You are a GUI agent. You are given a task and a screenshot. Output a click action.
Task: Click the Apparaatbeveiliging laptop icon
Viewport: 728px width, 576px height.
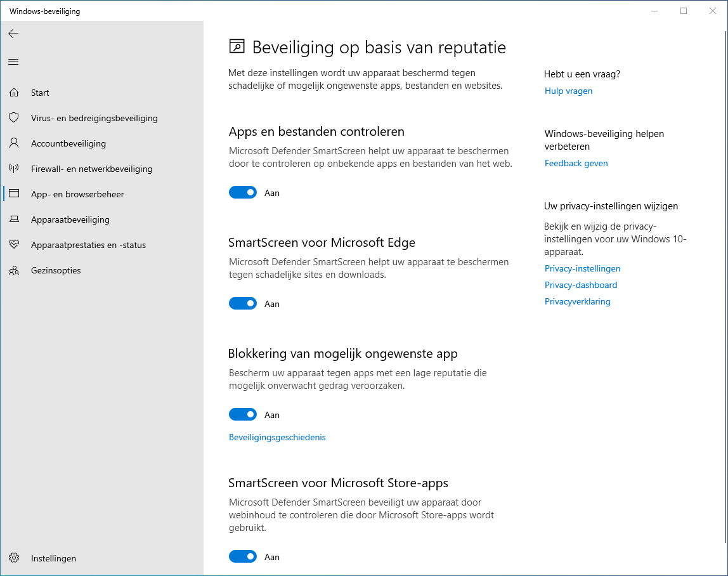[x=14, y=219]
